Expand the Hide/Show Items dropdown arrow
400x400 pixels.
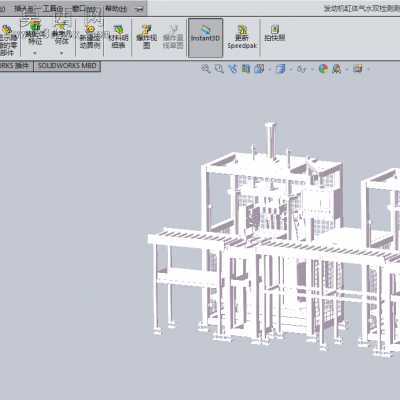coord(312,69)
